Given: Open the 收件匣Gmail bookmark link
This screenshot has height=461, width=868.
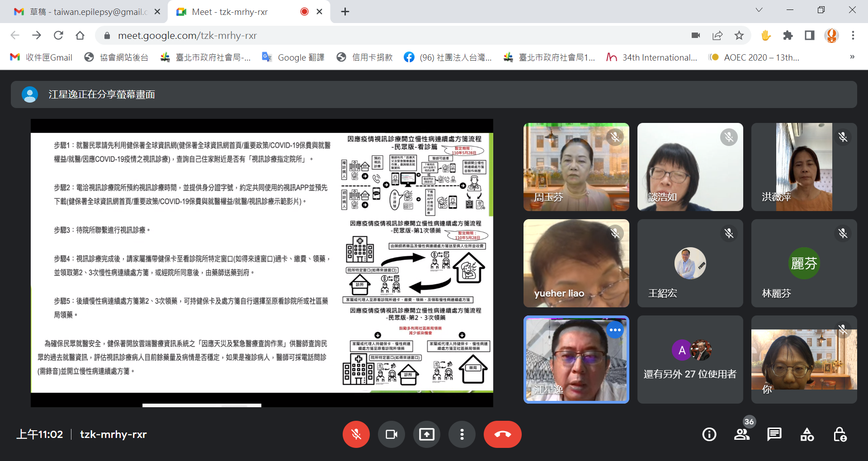Looking at the screenshot, I should 42,57.
